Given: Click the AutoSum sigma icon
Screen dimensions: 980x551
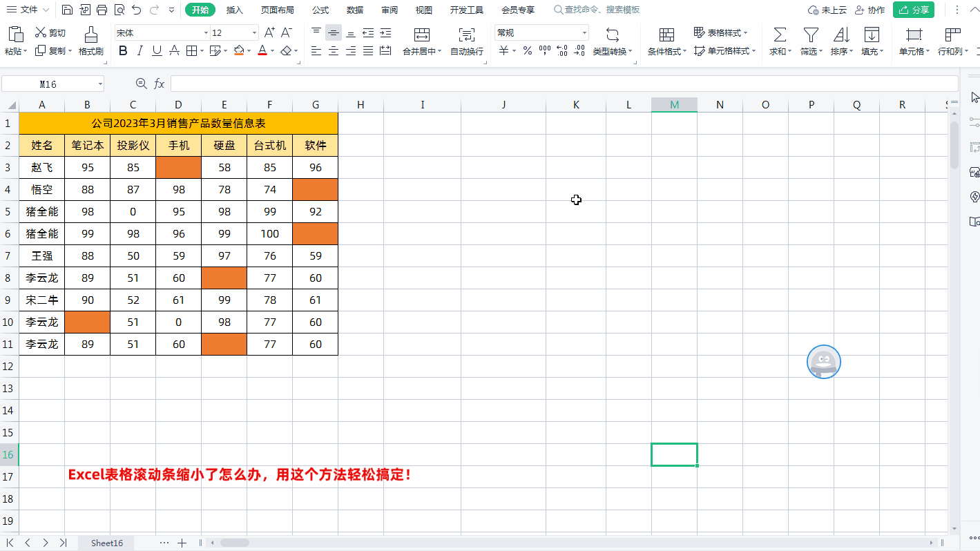Looking at the screenshot, I should pyautogui.click(x=779, y=35).
